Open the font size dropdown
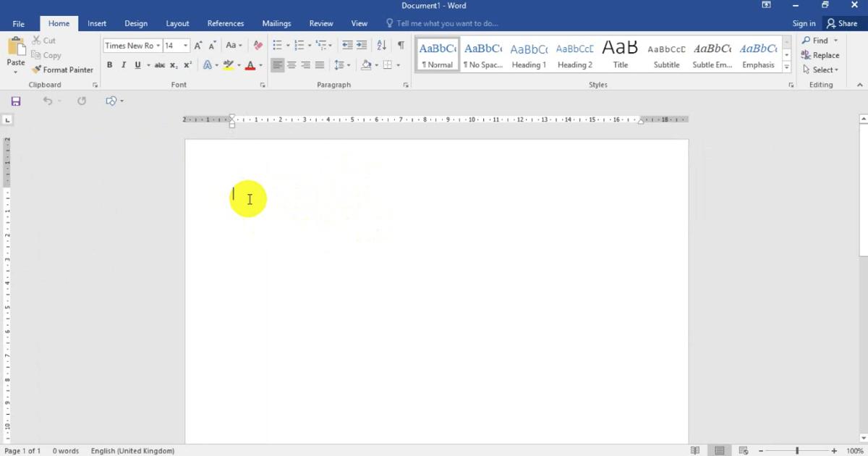This screenshot has height=456, width=868. (x=186, y=46)
